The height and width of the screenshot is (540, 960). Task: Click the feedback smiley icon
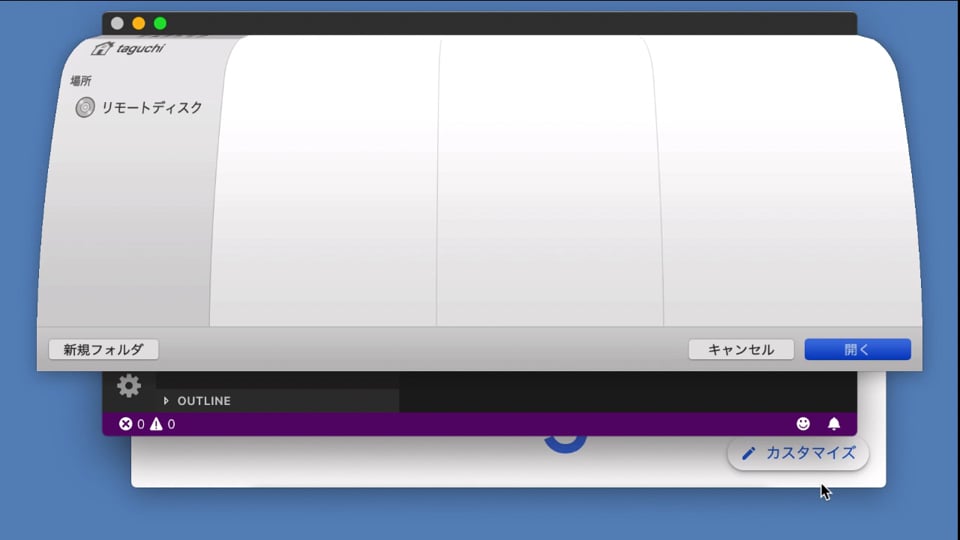pos(803,424)
